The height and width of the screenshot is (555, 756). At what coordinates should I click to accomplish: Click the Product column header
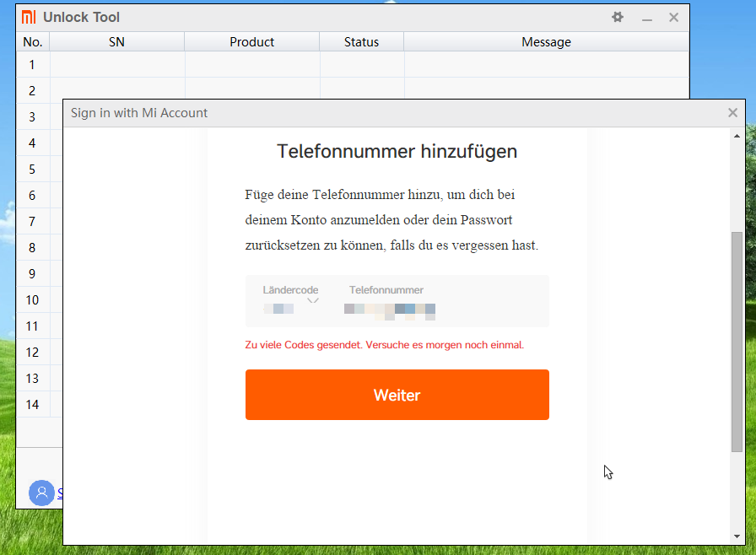(251, 42)
